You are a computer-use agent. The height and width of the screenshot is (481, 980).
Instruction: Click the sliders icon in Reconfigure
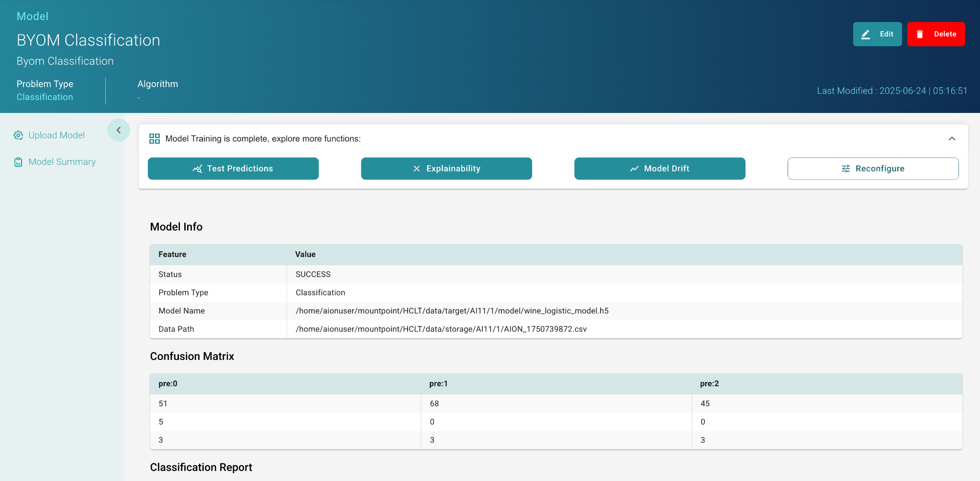click(846, 169)
